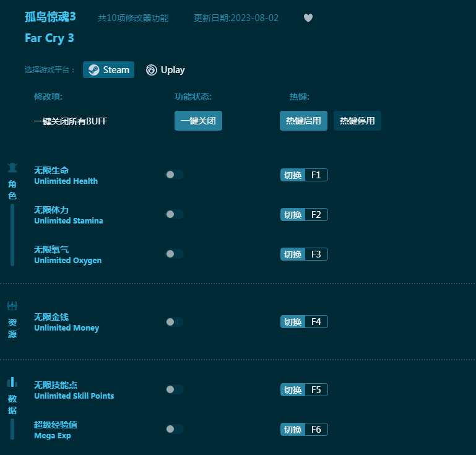
Task: Select the Uplay platform option
Action: coord(165,70)
